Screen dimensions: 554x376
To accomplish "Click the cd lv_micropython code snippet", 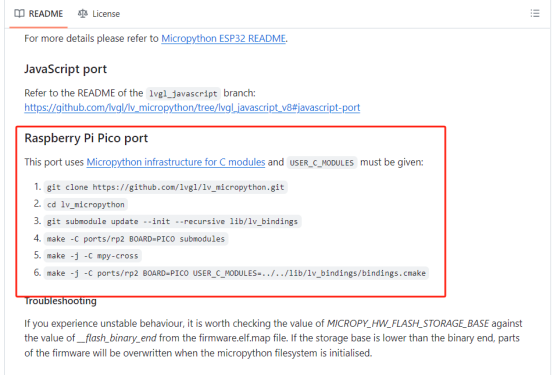I will pos(86,204).
